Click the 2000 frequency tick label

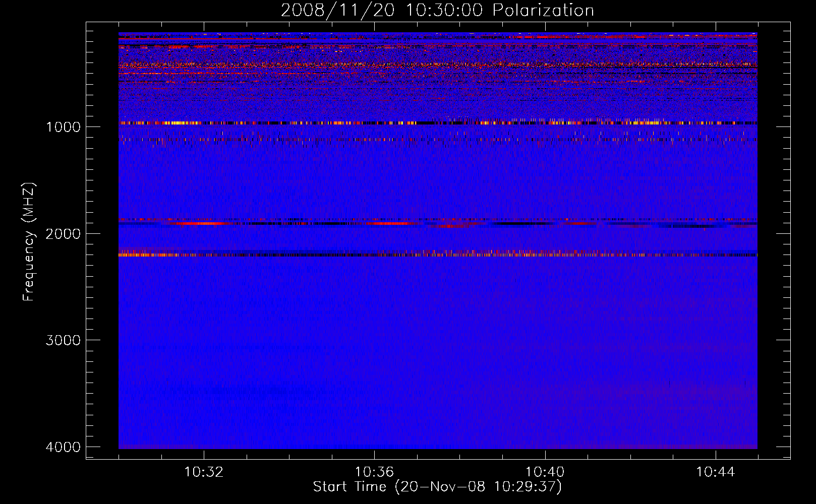tap(63, 234)
